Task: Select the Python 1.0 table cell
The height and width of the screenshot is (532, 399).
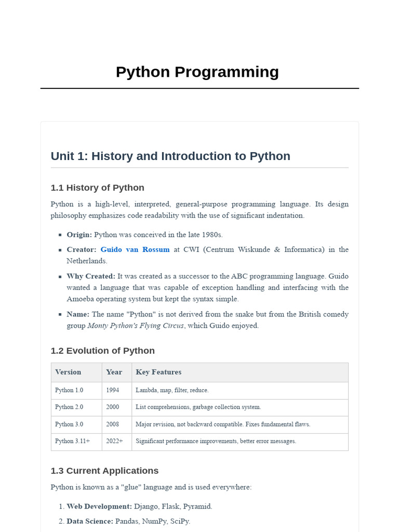Action: pos(69,390)
